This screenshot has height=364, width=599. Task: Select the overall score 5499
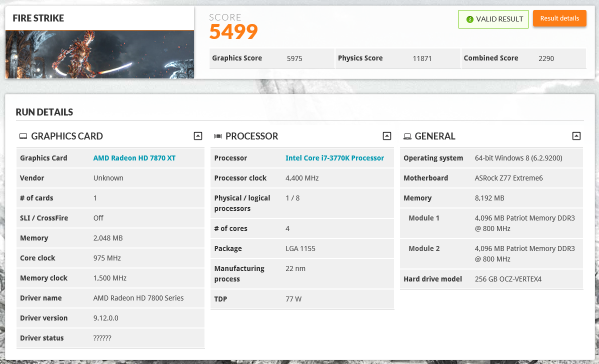click(x=233, y=31)
